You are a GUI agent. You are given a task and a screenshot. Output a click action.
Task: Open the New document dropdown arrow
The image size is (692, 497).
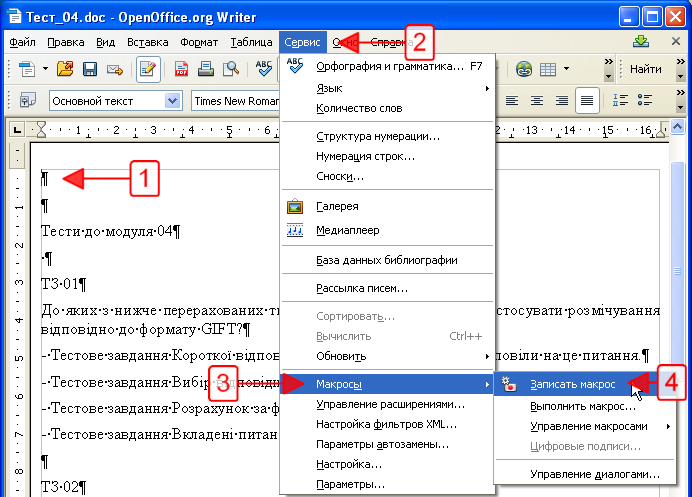(45, 69)
